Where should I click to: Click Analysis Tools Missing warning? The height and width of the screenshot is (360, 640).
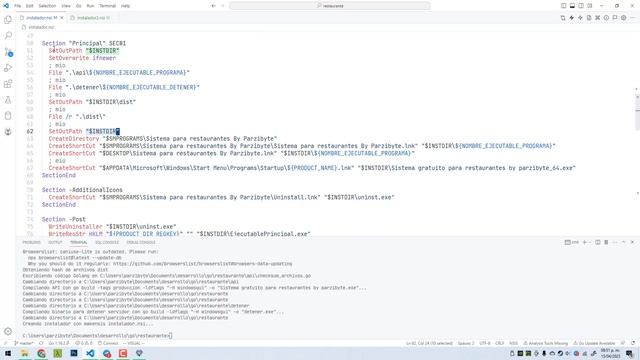click(546, 343)
